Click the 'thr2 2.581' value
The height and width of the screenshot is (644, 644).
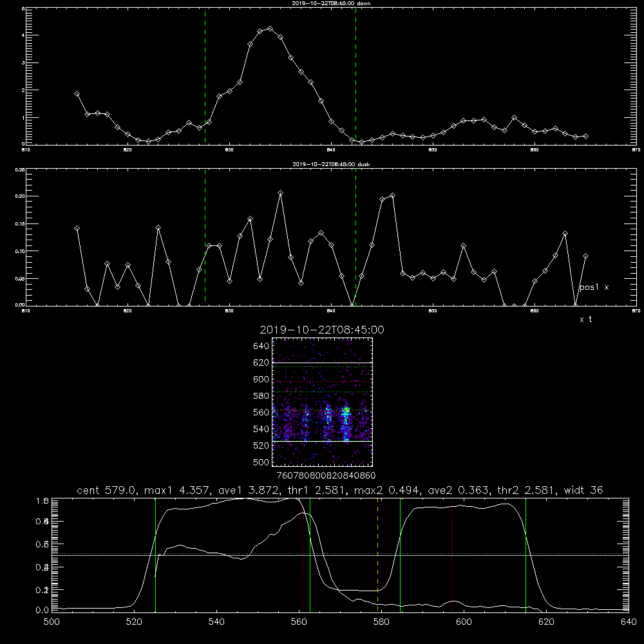coord(527,490)
